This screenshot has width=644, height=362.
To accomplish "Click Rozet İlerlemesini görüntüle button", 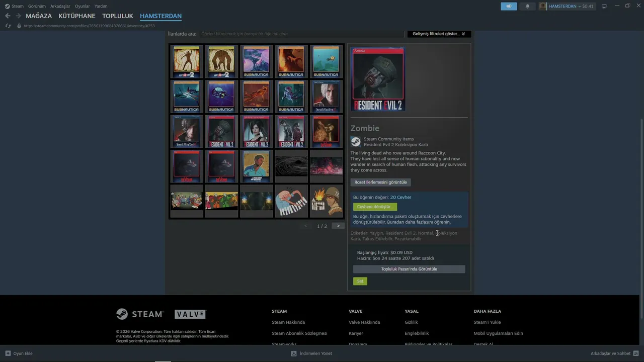I will 380,182.
